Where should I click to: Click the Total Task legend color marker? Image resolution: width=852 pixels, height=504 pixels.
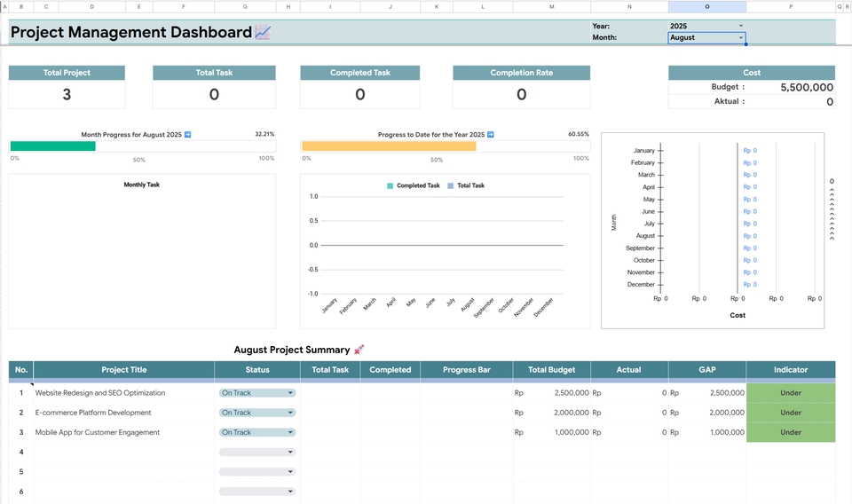(x=450, y=186)
